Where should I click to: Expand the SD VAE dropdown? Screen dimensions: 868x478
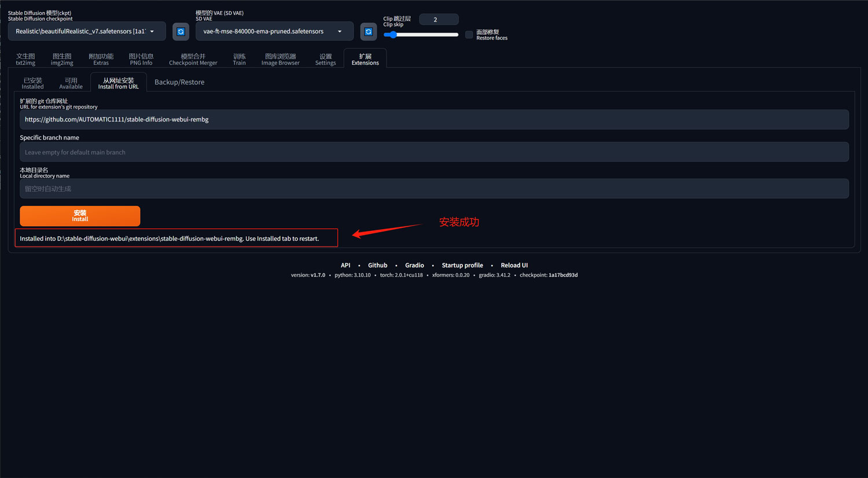[x=274, y=31]
